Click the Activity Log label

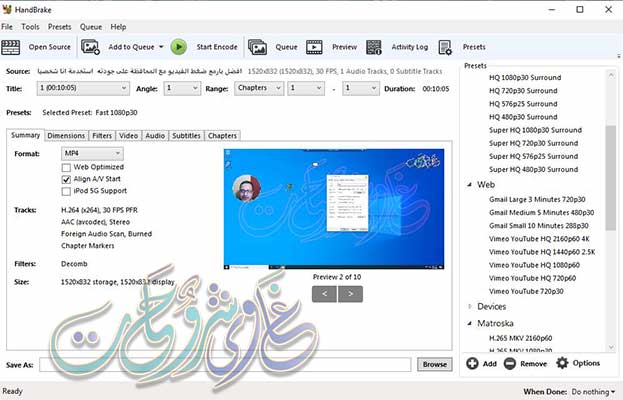pyautogui.click(x=410, y=47)
